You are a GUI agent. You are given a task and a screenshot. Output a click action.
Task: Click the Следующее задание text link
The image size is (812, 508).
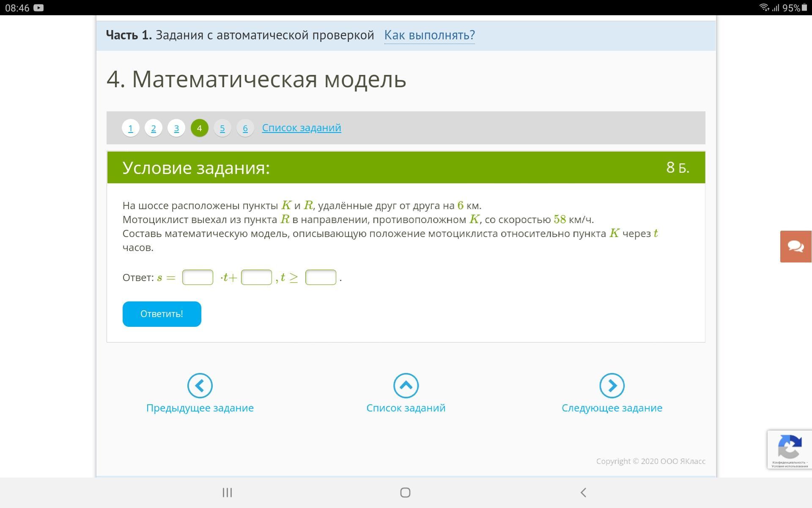(612, 408)
